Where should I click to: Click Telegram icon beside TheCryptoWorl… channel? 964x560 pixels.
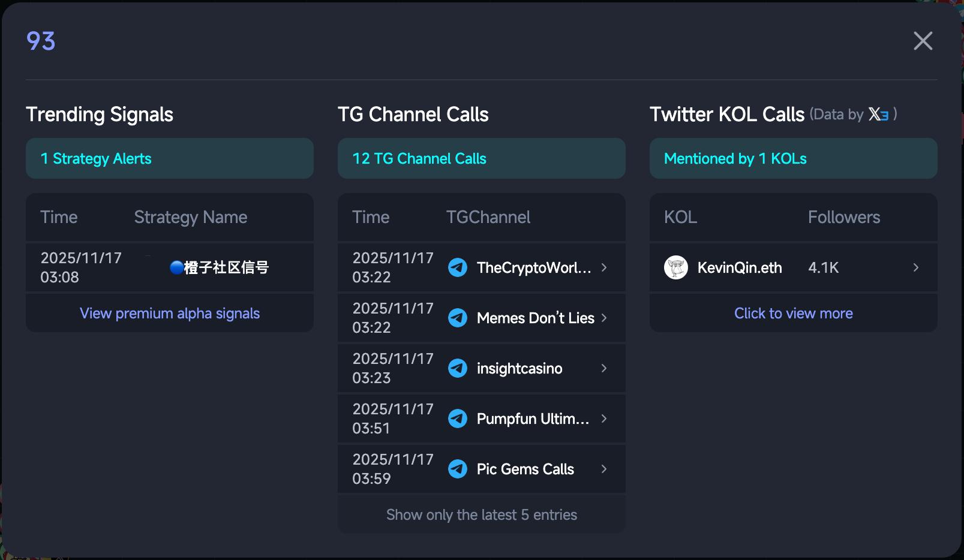click(458, 267)
